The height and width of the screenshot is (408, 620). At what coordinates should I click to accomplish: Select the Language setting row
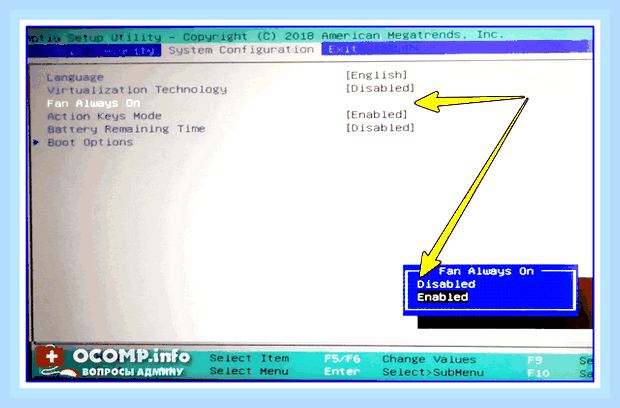tap(75, 77)
